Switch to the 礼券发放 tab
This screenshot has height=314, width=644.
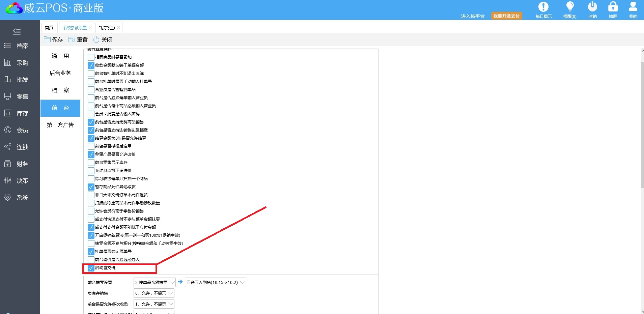point(107,28)
